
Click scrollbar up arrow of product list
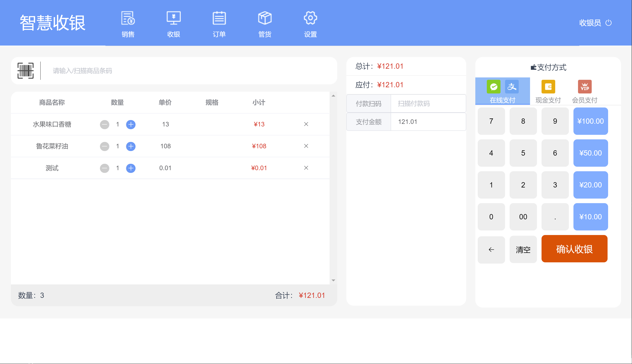pos(333,96)
